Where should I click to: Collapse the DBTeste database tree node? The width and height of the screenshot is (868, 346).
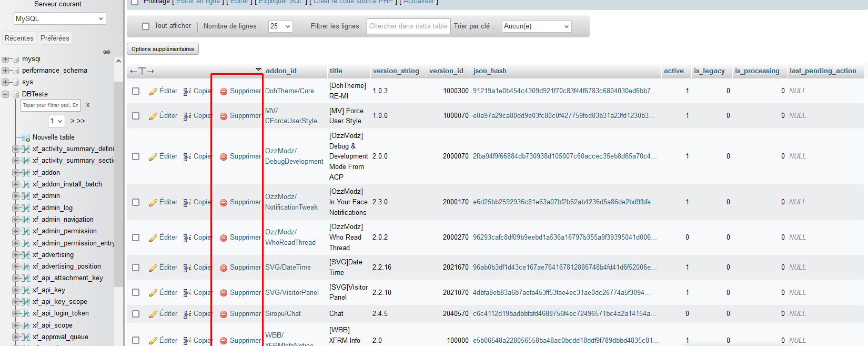[x=5, y=94]
